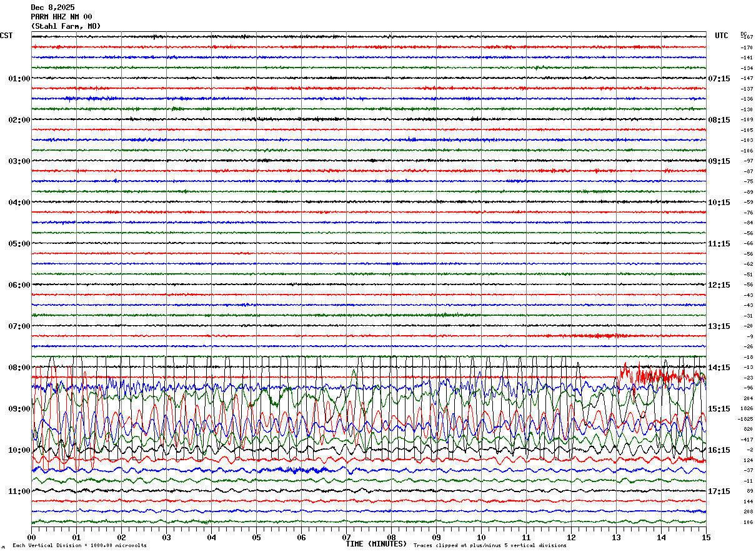This screenshot has width=756, height=554.
Task: Click minute tick label "15" on the bottom axis
Action: [x=706, y=538]
